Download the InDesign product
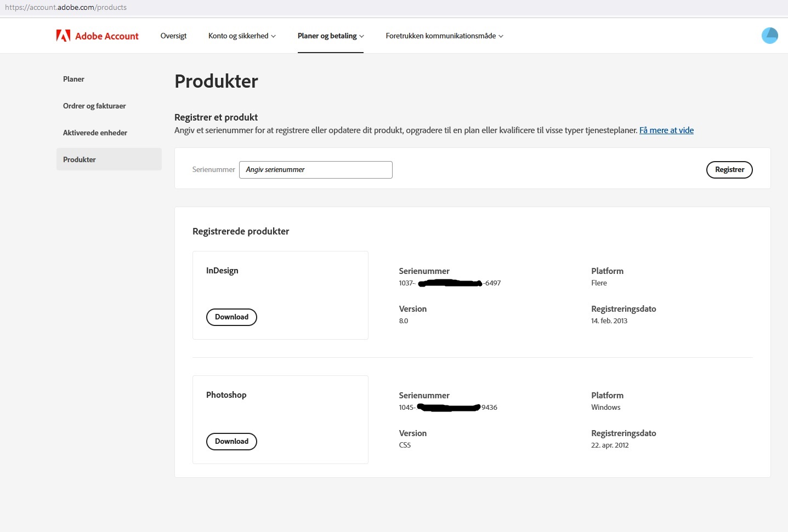The width and height of the screenshot is (788, 532). click(231, 317)
